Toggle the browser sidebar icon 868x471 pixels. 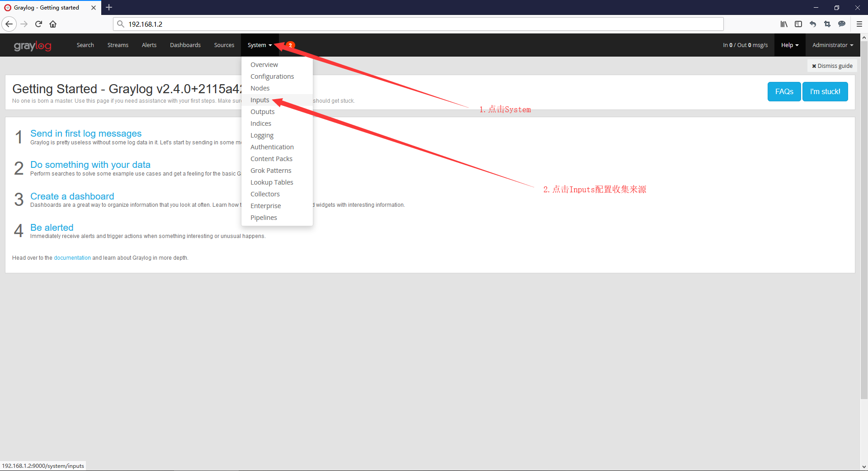pos(798,24)
